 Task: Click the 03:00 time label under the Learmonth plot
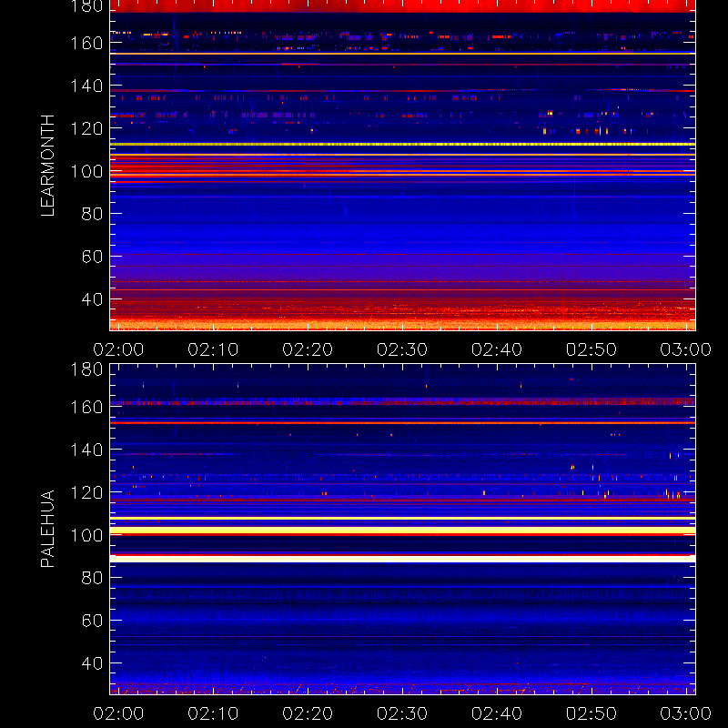[x=686, y=349]
